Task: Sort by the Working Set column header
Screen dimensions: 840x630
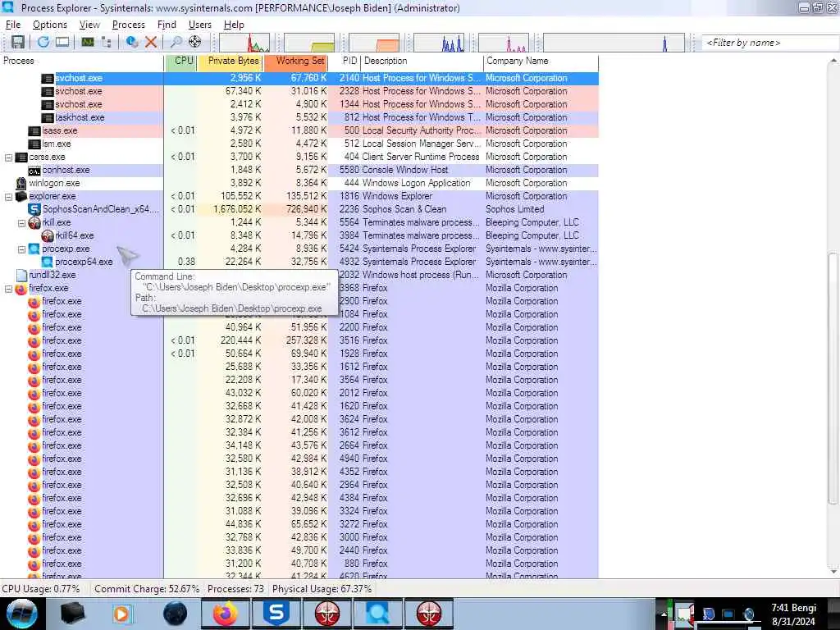Action: coord(295,62)
